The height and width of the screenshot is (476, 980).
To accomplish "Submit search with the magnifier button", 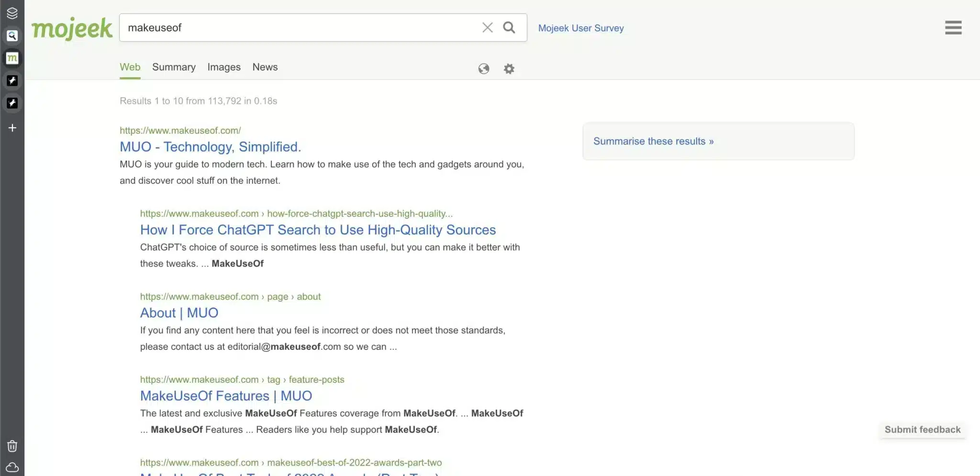I will 509,28.
